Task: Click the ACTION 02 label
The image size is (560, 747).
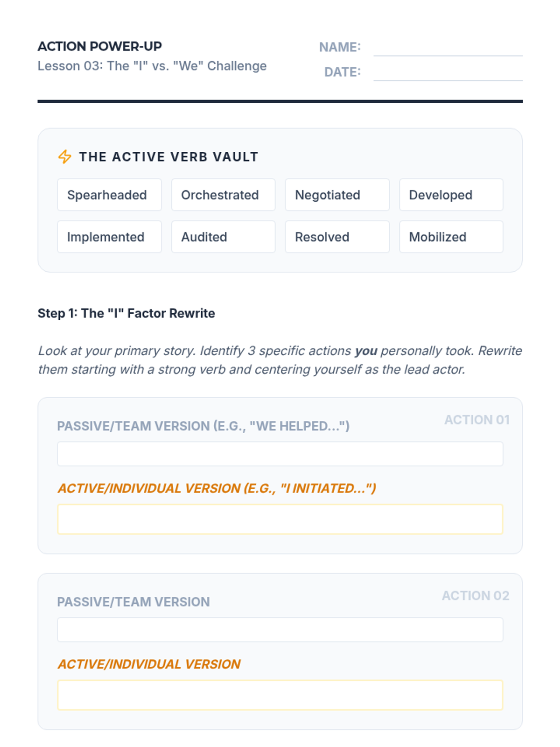Action: 476,596
